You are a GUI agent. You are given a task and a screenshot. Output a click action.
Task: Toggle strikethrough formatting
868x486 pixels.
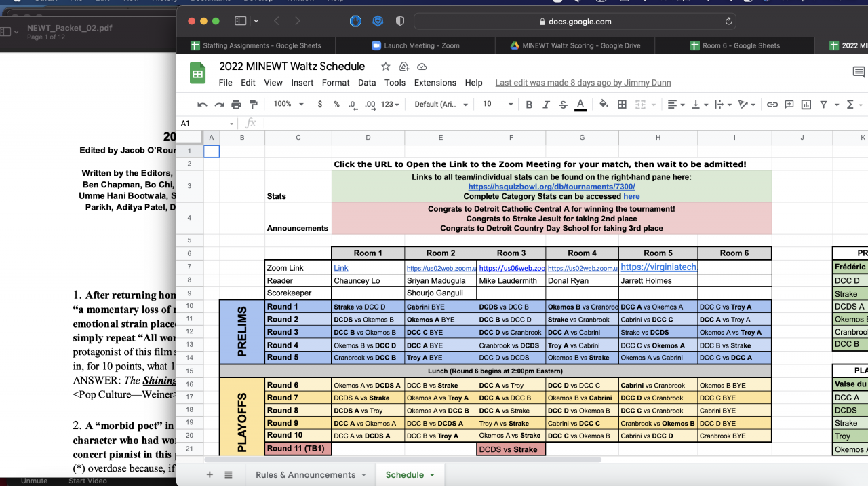[x=563, y=105]
